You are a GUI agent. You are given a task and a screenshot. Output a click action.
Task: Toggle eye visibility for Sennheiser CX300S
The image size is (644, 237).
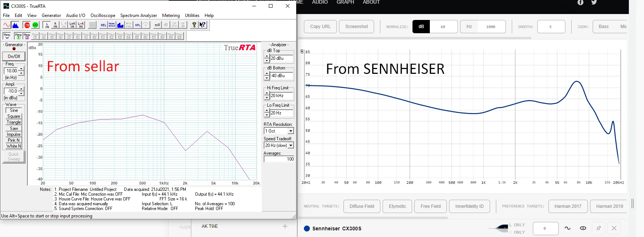(x=583, y=228)
